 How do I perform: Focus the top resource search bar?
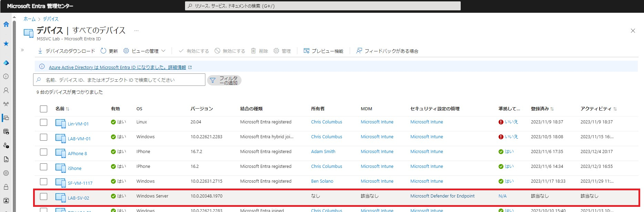(323, 6)
